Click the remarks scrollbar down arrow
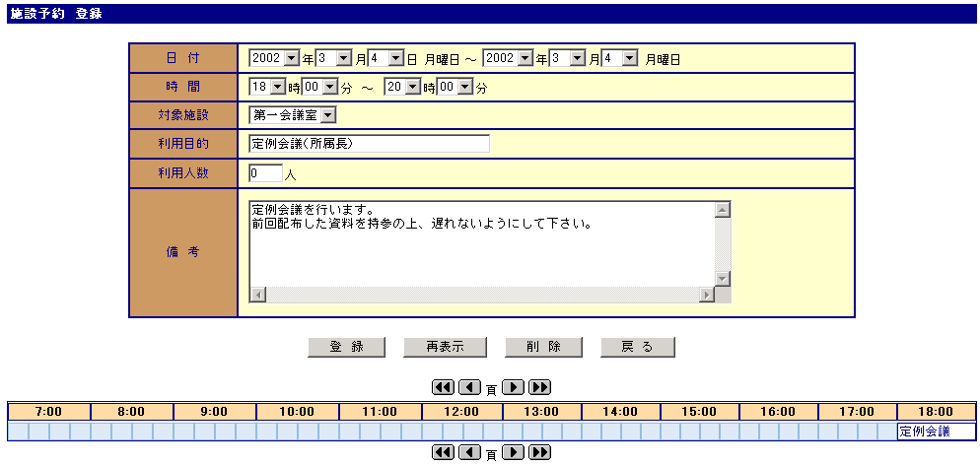This screenshot has width=980, height=466. pyautogui.click(x=723, y=279)
